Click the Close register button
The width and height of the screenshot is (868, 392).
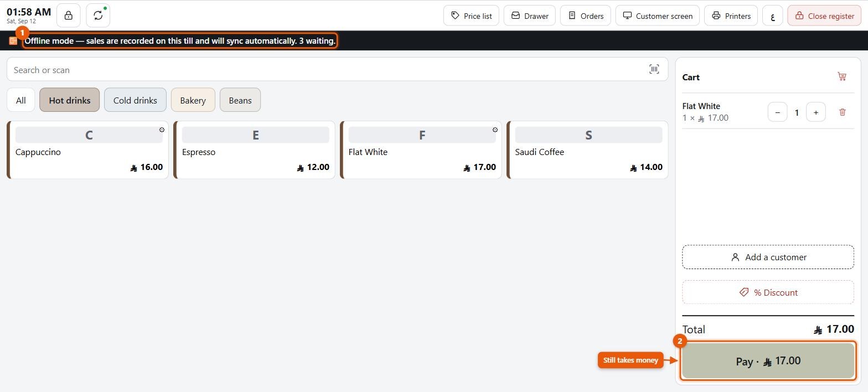point(824,16)
